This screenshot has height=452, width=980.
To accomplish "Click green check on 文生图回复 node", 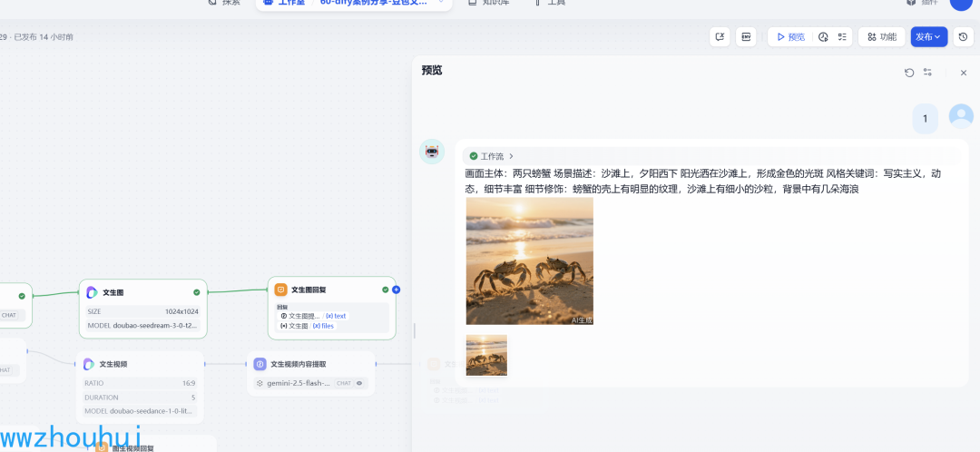I will 386,290.
